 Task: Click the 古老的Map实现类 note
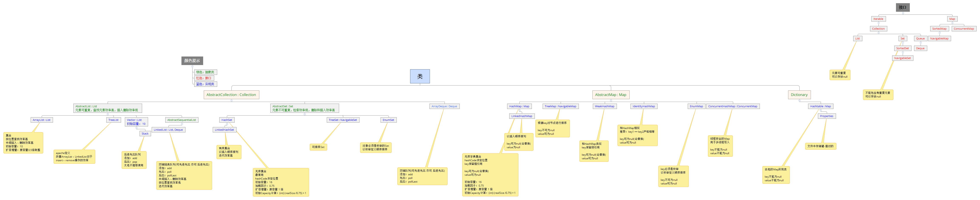776,175
